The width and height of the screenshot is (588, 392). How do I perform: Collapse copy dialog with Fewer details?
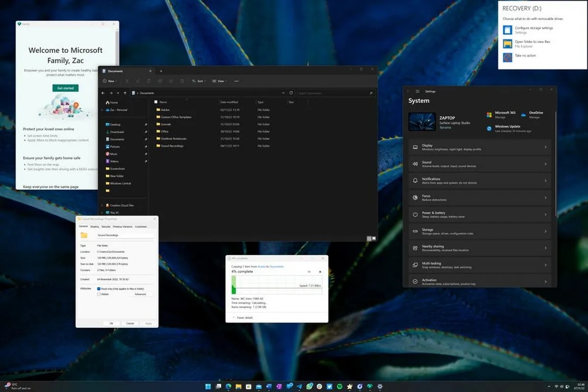click(x=244, y=318)
